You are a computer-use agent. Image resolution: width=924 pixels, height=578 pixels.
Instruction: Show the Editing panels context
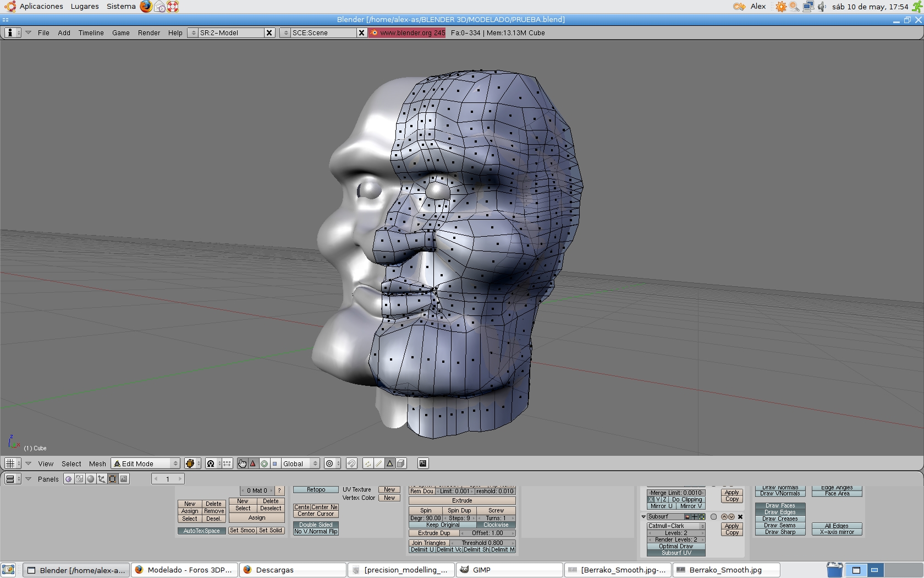pos(113,479)
